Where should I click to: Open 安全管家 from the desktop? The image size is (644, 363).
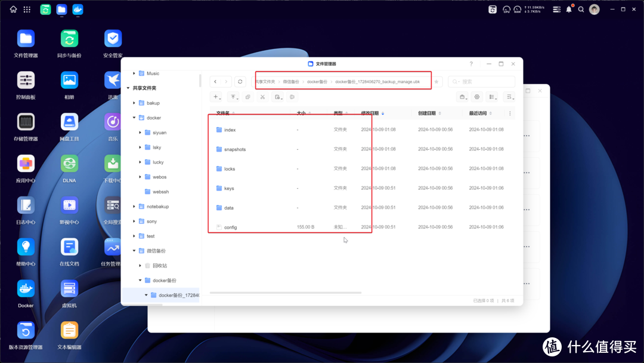click(113, 39)
